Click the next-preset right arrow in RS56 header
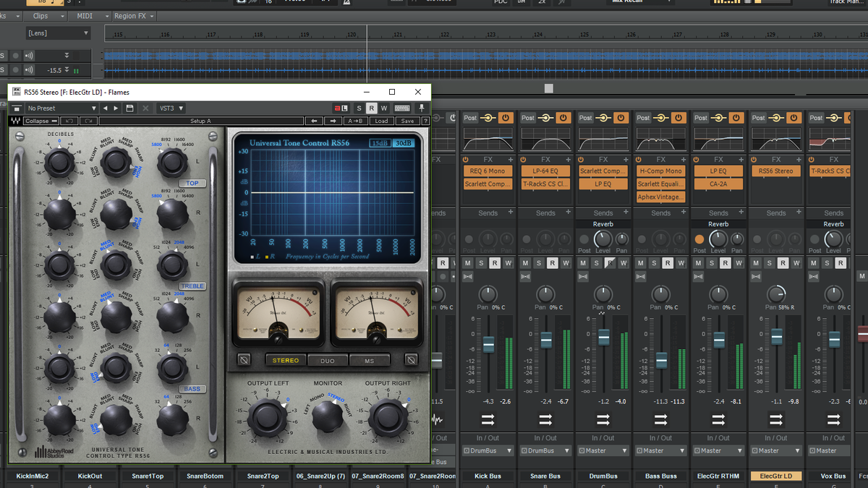This screenshot has width=868, height=488. pyautogui.click(x=116, y=108)
